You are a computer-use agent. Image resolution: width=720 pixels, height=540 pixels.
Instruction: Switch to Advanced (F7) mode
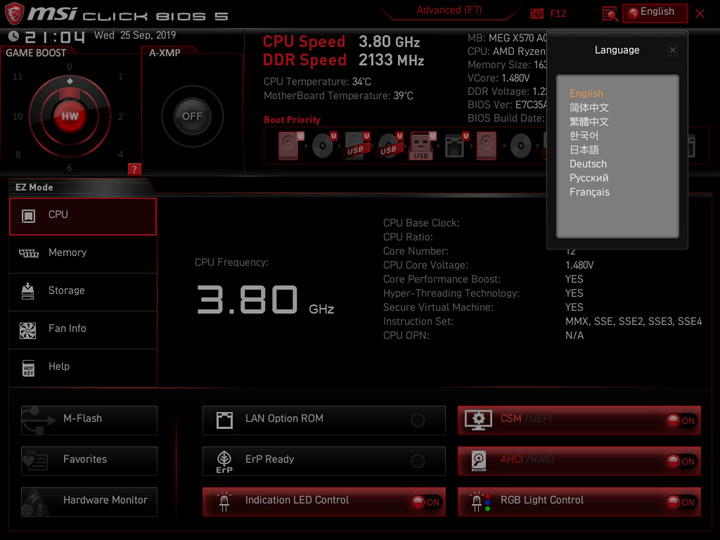click(x=449, y=10)
